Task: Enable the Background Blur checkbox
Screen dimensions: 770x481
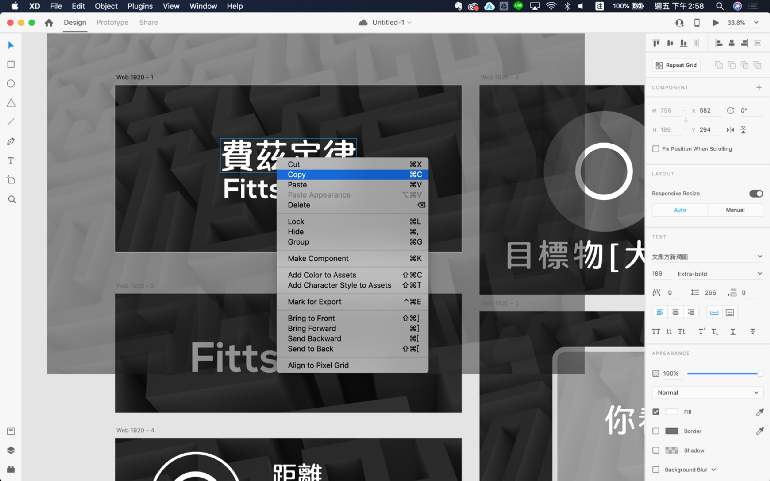Action: 656,469
